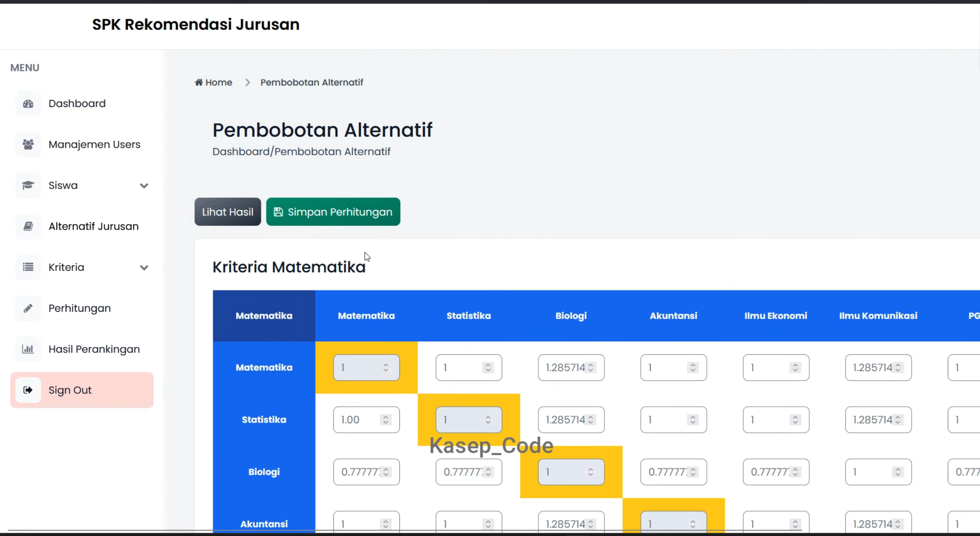Focus Statistika row, Biologi input field
Image resolution: width=980 pixels, height=536 pixels.
[x=571, y=420]
